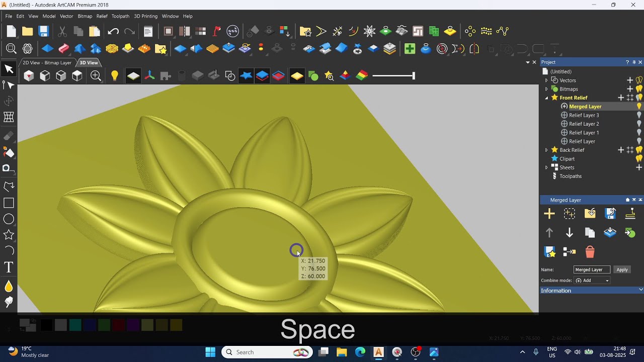Move layer down with the down arrow icon
The width and height of the screenshot is (644, 362).
(x=570, y=233)
